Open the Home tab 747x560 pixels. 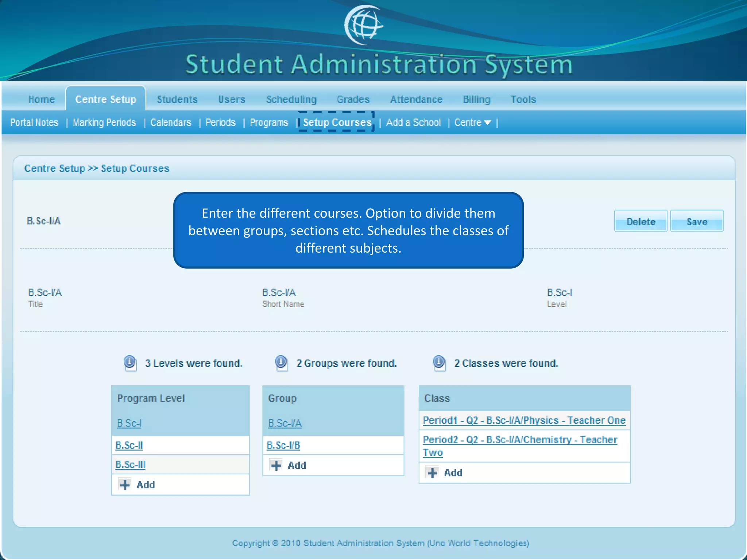tap(42, 99)
